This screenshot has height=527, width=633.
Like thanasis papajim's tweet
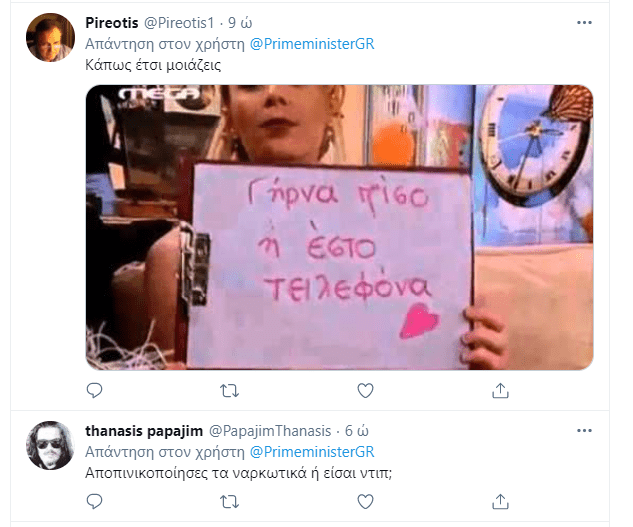coord(365,502)
